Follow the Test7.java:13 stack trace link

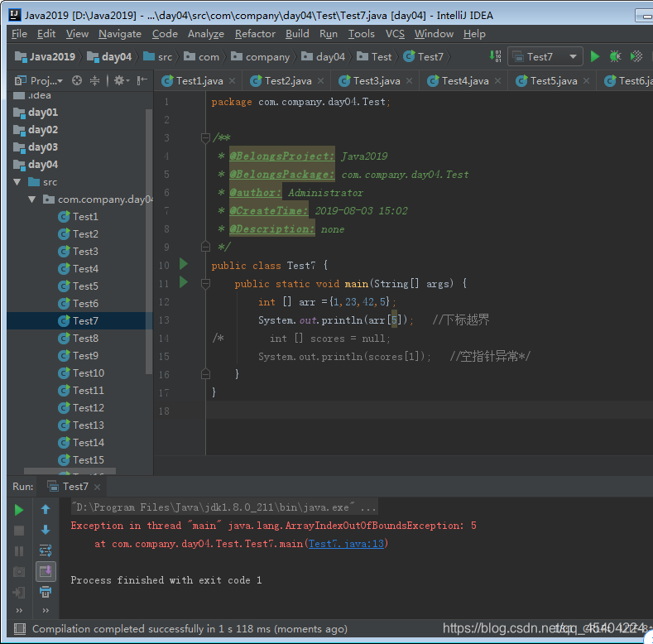(x=346, y=544)
